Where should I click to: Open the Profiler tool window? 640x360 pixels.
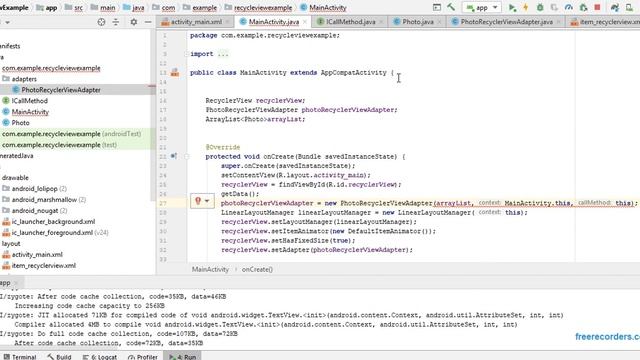pos(143,357)
